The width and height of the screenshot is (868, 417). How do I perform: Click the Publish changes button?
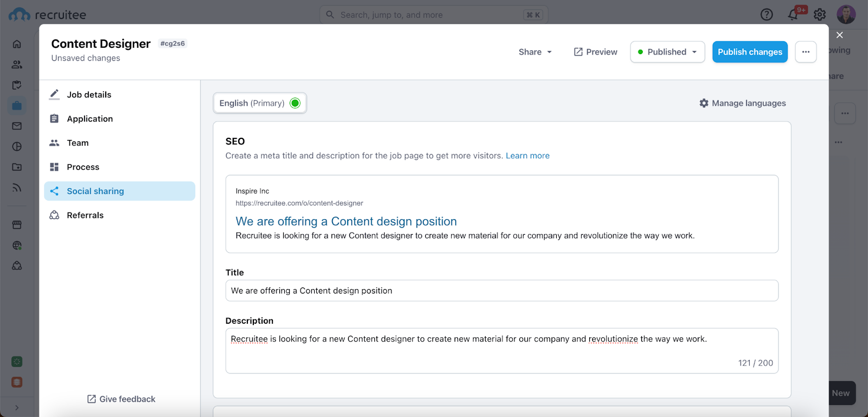(750, 52)
